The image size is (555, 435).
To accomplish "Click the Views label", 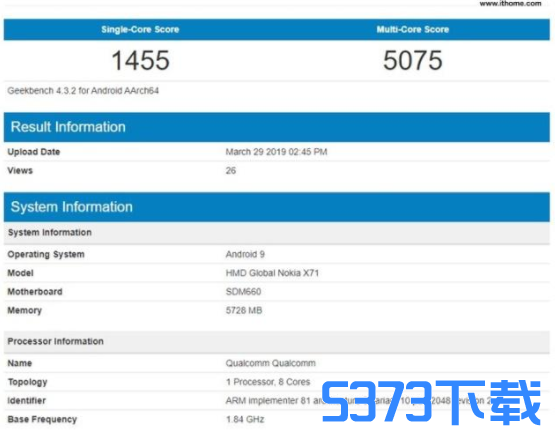I will point(20,171).
